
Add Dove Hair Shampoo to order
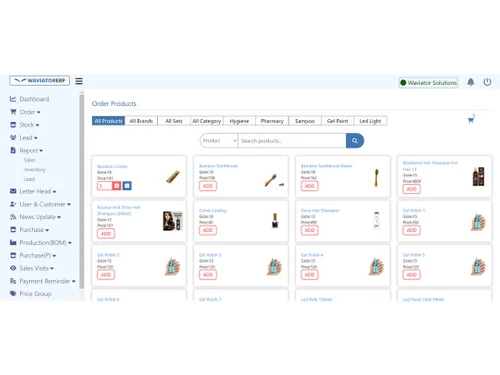[310, 230]
